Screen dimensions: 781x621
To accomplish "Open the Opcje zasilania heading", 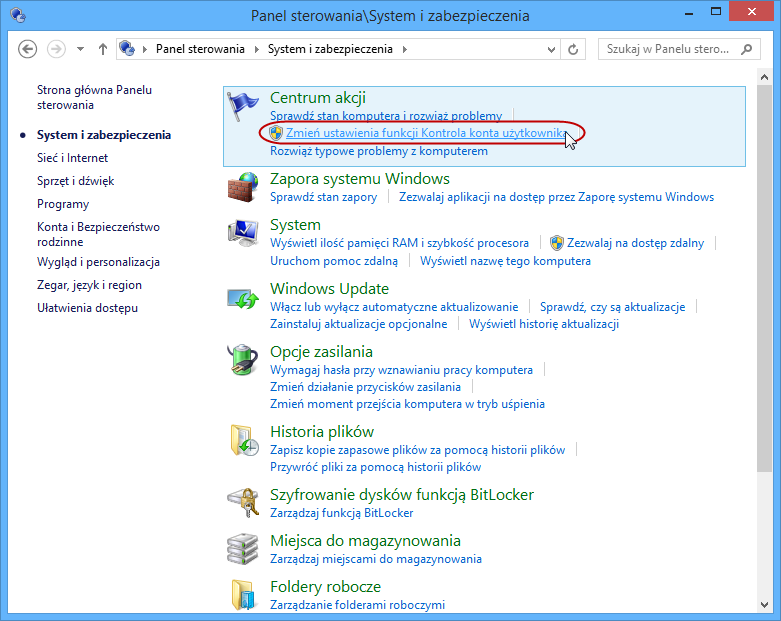I will [321, 352].
